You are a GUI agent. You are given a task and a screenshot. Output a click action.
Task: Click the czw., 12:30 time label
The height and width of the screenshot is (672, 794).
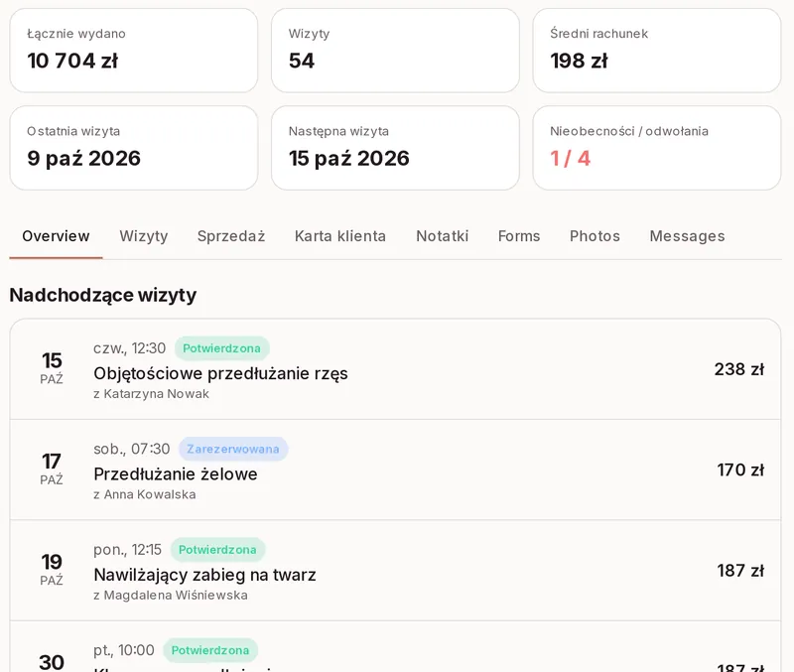[x=130, y=348]
